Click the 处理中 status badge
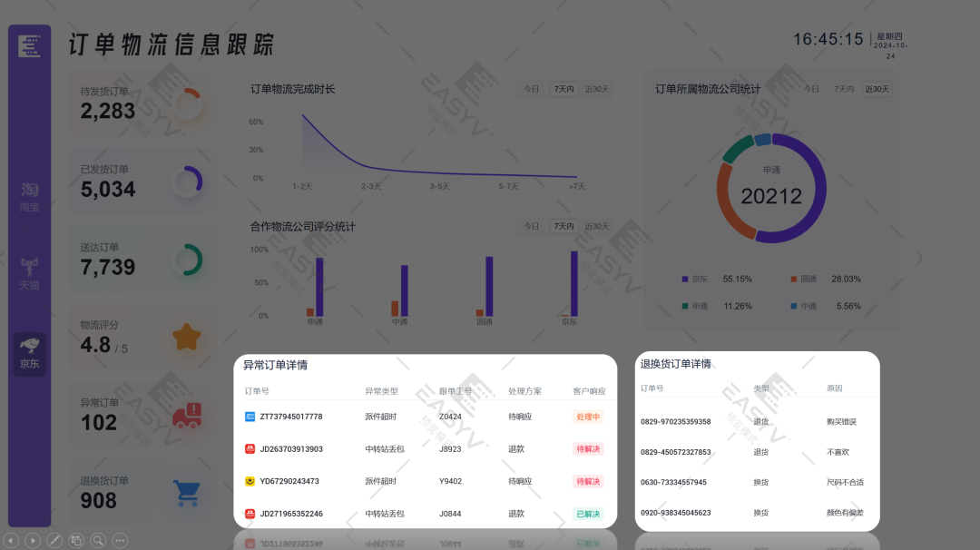Image resolution: width=980 pixels, height=550 pixels. click(588, 417)
